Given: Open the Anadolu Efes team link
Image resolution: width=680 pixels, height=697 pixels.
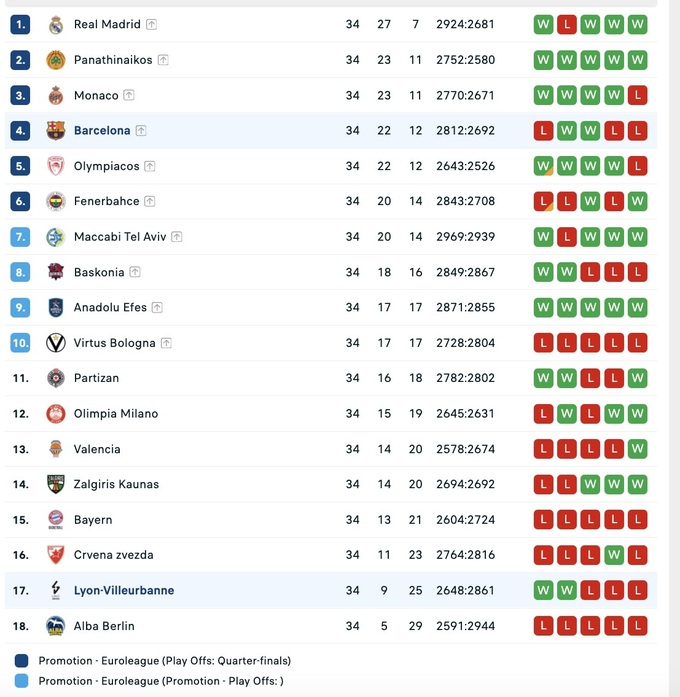Looking at the screenshot, I should click(111, 308).
